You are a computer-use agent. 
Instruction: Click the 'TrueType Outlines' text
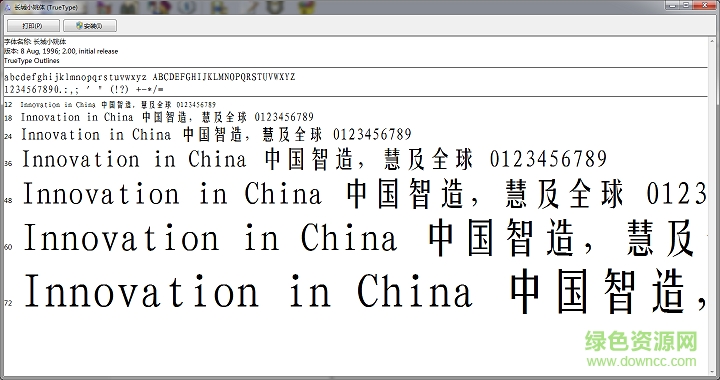click(32, 61)
